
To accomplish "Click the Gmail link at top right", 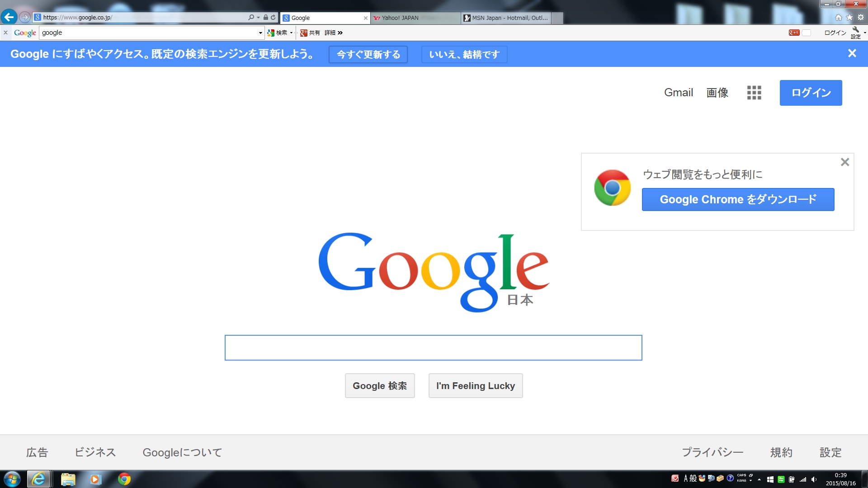I will [x=679, y=92].
